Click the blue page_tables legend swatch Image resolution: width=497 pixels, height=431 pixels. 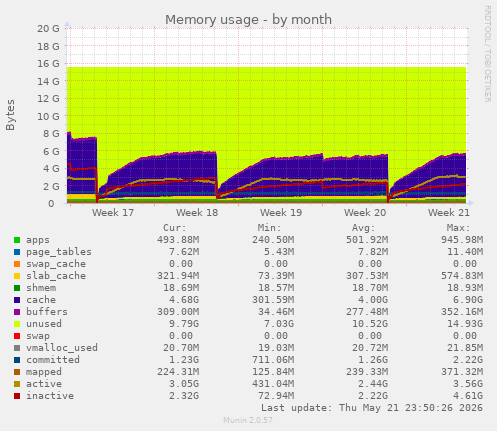click(17, 252)
